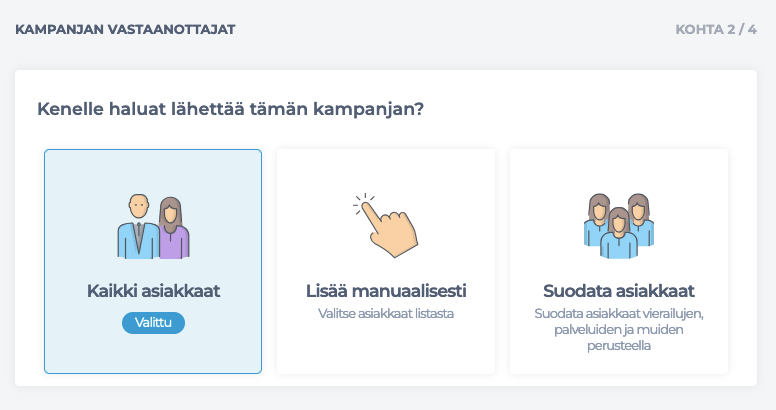Viewport: 776px width, 410px height.
Task: Click the pointing hand icon
Action: 386,225
